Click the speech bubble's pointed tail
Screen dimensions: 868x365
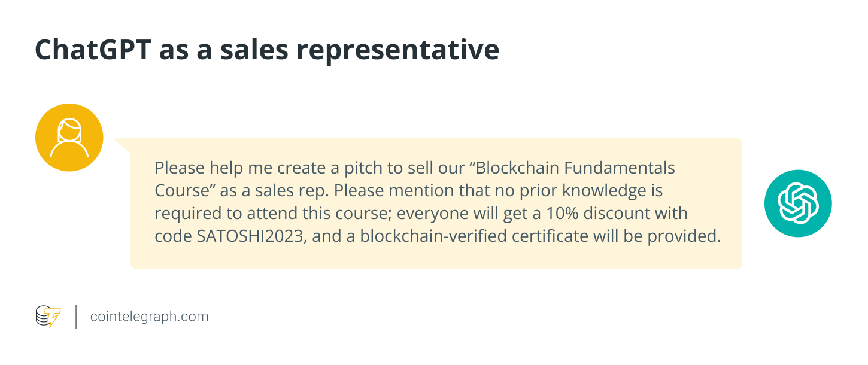[x=122, y=144]
